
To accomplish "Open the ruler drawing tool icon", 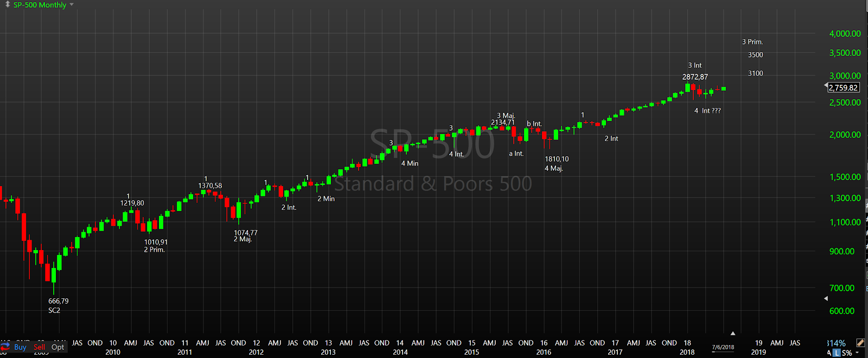I will click(860, 343).
